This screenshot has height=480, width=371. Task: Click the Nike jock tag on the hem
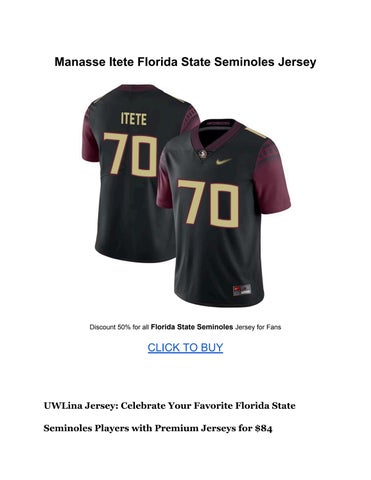(x=242, y=290)
